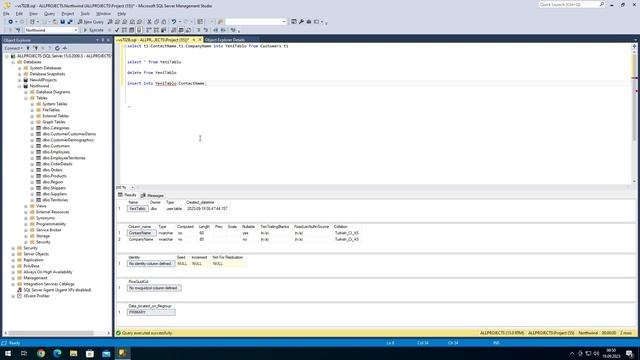The image size is (640, 360).
Task: Open the Help menu
Action: coord(122,13)
